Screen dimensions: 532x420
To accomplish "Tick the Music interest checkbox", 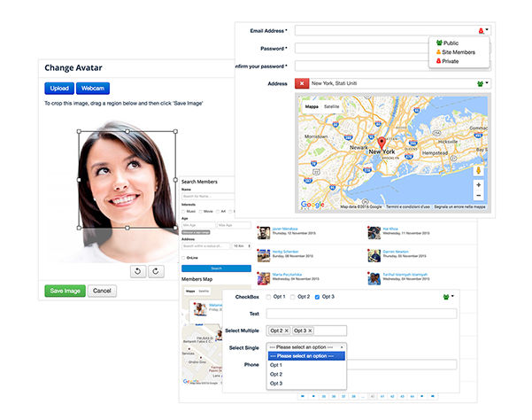I will point(183,212).
